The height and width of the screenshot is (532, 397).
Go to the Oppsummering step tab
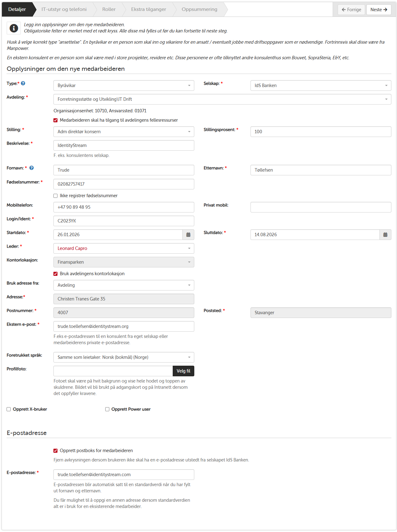199,9
